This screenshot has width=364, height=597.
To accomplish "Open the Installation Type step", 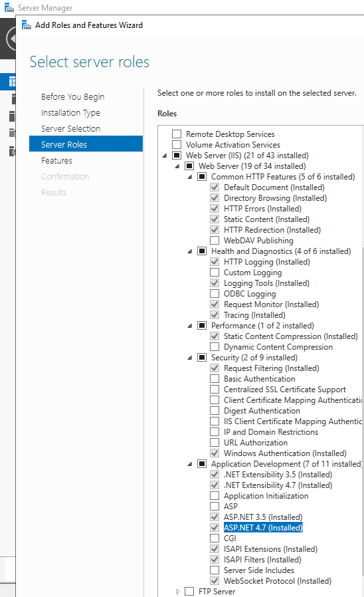I will pos(71,113).
